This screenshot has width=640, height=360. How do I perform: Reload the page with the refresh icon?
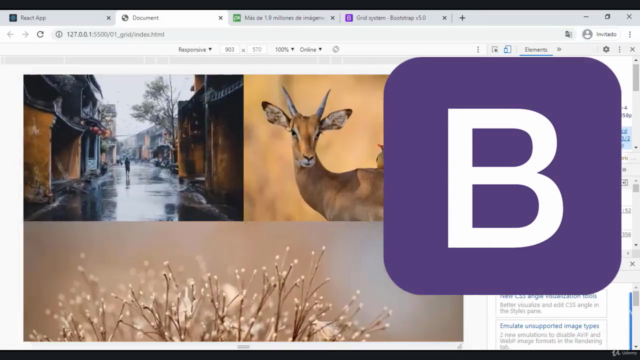coord(40,34)
